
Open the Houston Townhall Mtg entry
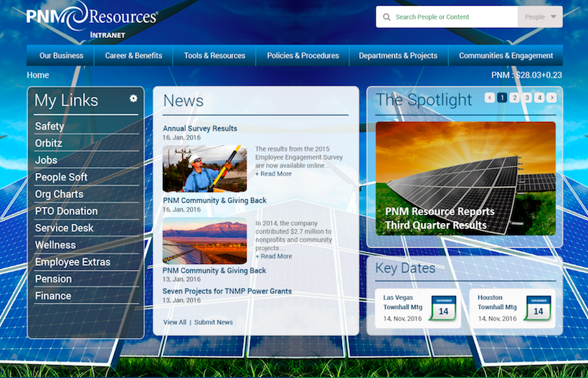click(512, 308)
